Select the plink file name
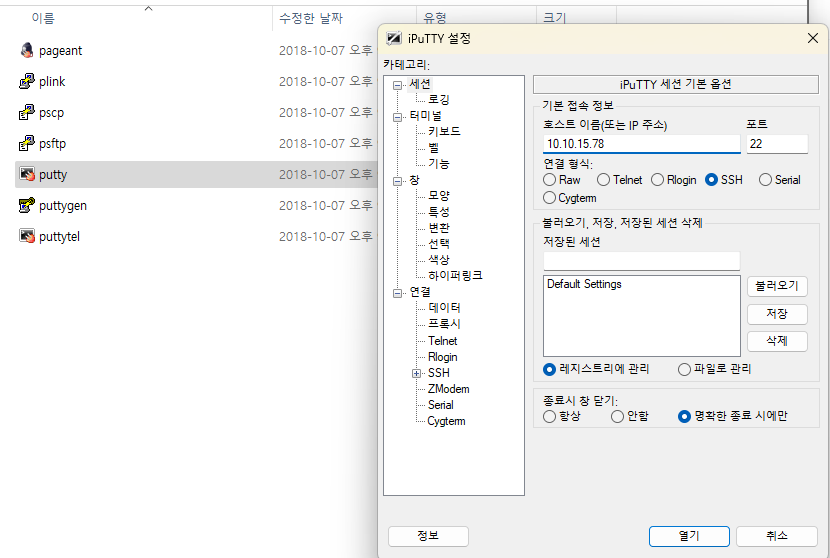 pyautogui.click(x=52, y=82)
